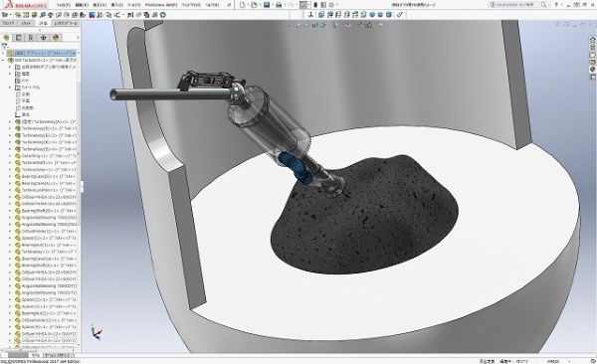
Task: Open the PhotoView 360 menu
Action: tap(161, 5)
